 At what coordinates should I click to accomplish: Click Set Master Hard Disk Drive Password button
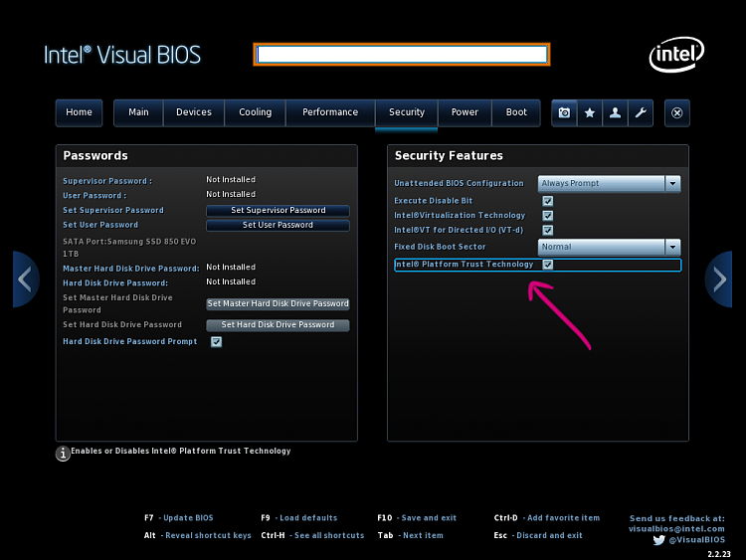click(x=278, y=304)
